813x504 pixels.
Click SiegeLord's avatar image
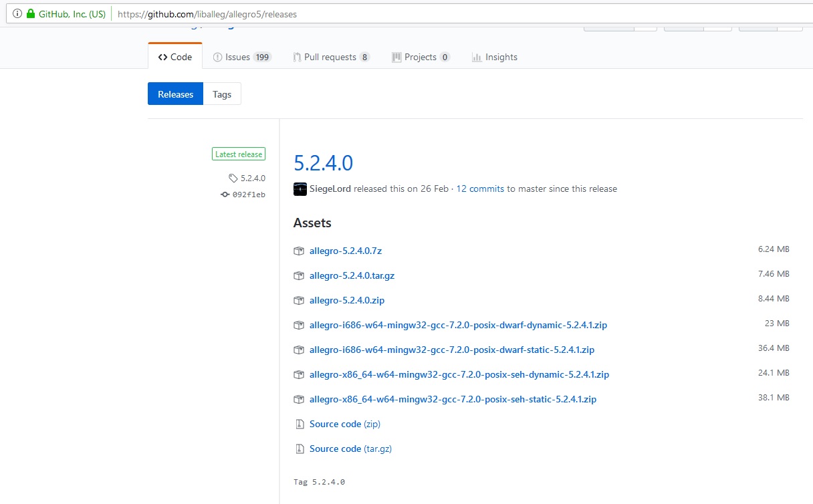300,189
